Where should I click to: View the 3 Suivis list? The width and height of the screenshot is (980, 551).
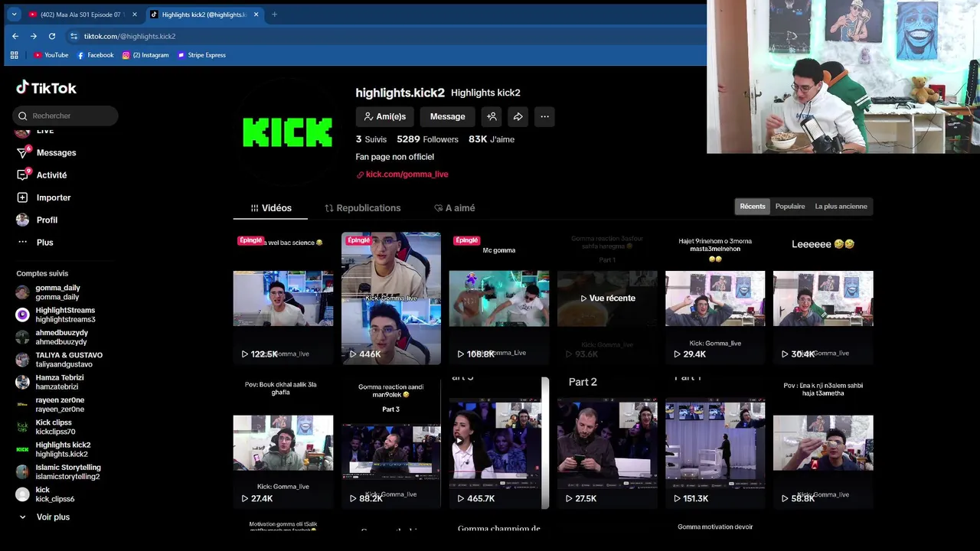point(371,139)
